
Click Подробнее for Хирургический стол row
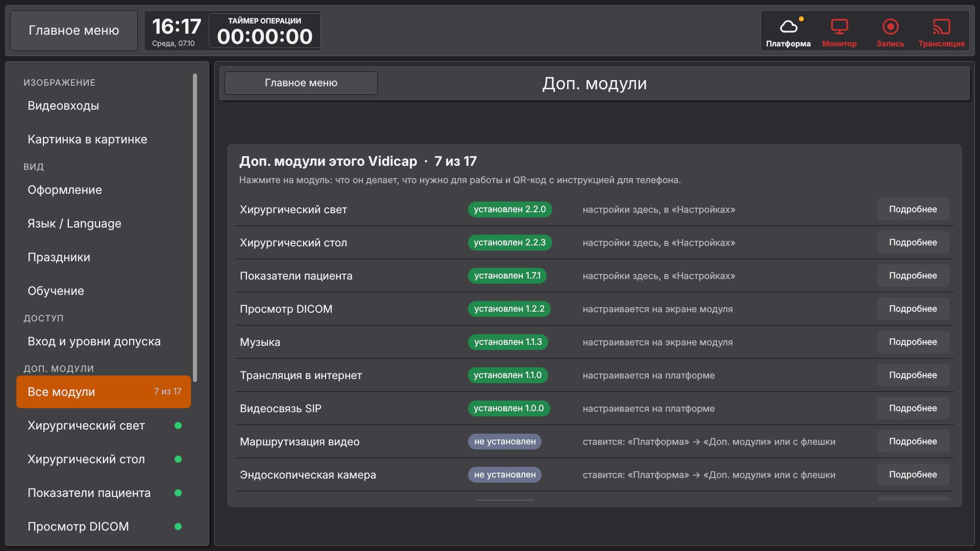[913, 242]
